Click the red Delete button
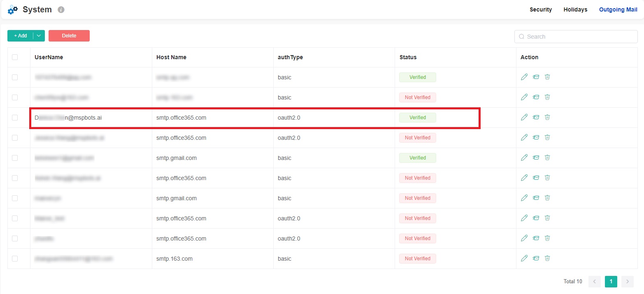The height and width of the screenshot is (294, 644). [x=69, y=36]
